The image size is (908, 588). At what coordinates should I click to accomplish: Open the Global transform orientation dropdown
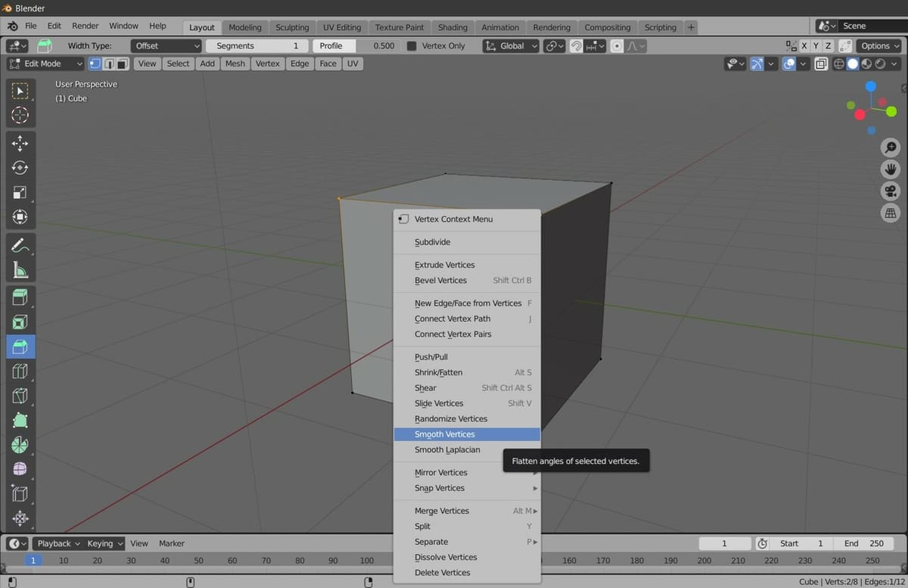click(x=511, y=46)
